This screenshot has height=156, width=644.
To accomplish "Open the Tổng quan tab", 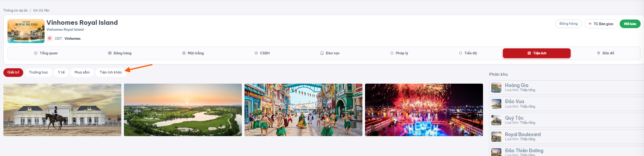I will pos(46,53).
